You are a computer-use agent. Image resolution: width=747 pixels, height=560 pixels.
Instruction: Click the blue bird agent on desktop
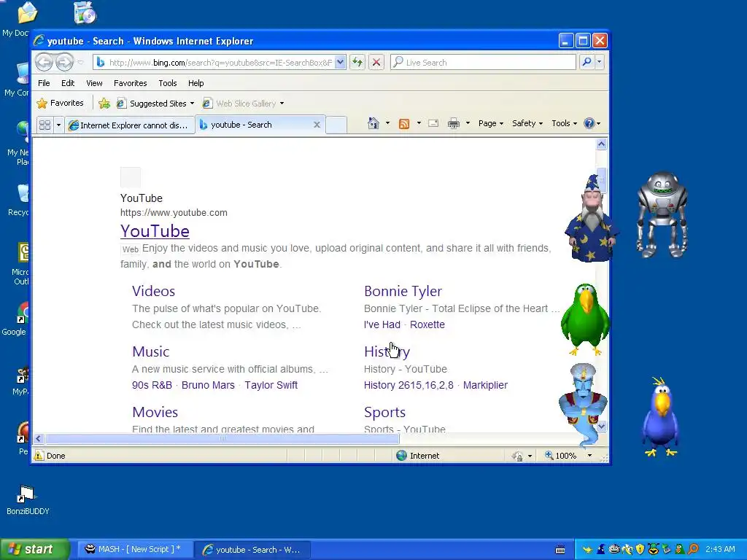tap(660, 416)
